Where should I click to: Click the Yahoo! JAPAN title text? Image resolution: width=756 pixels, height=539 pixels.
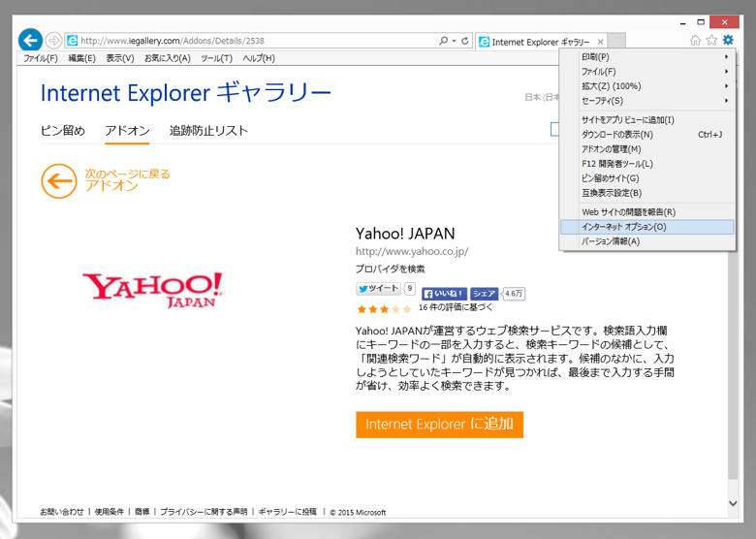pyautogui.click(x=405, y=234)
